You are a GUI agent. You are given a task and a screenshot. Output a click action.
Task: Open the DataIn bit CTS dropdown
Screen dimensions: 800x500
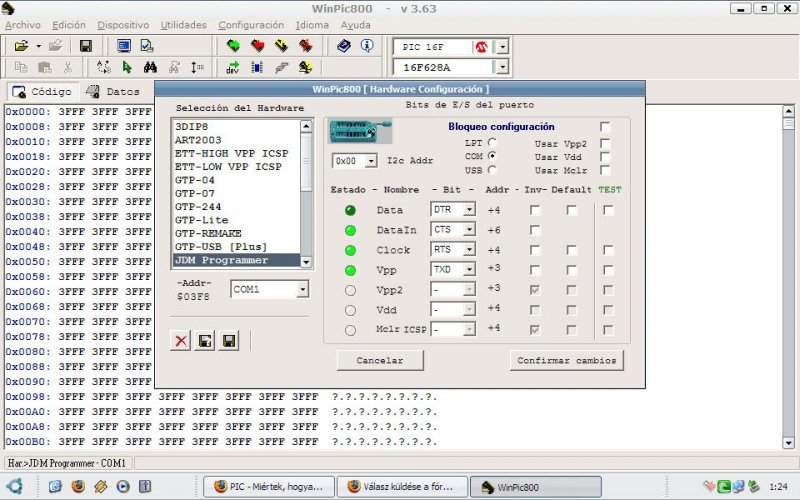469,230
